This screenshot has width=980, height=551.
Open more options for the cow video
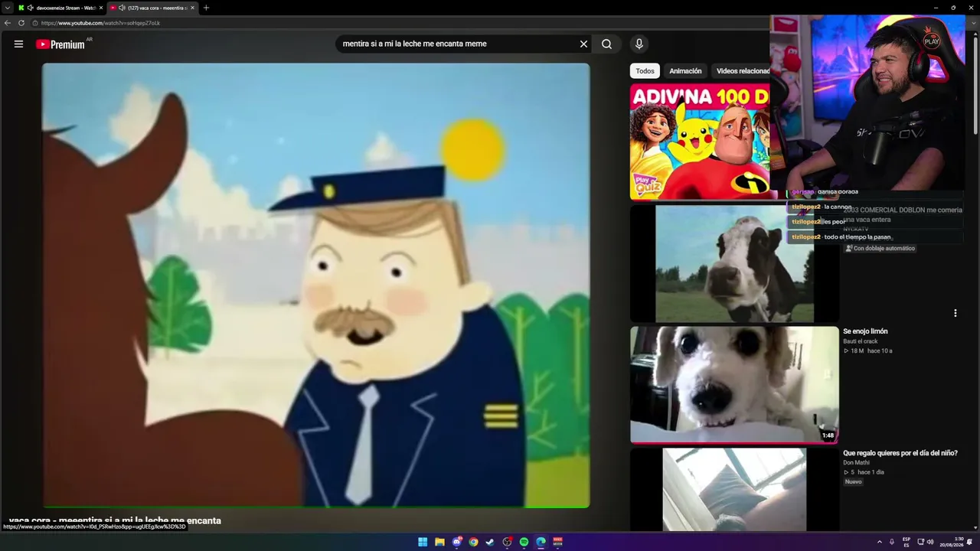point(955,313)
